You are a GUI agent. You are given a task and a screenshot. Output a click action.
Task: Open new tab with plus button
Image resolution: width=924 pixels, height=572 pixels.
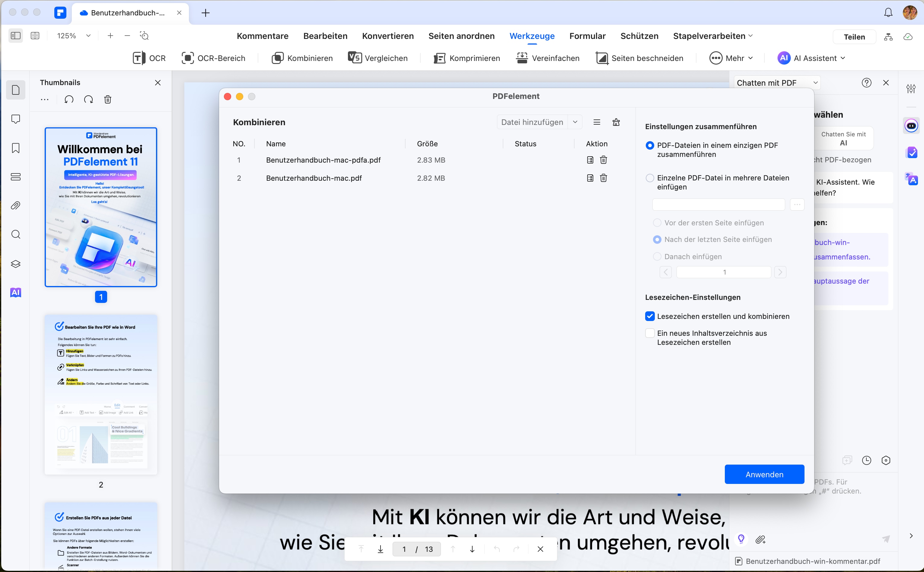point(206,13)
